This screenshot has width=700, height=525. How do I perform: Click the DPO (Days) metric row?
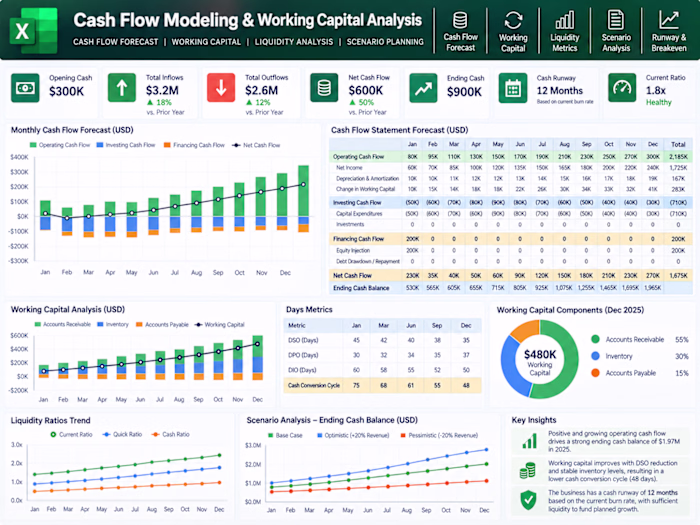pyautogui.click(x=382, y=355)
